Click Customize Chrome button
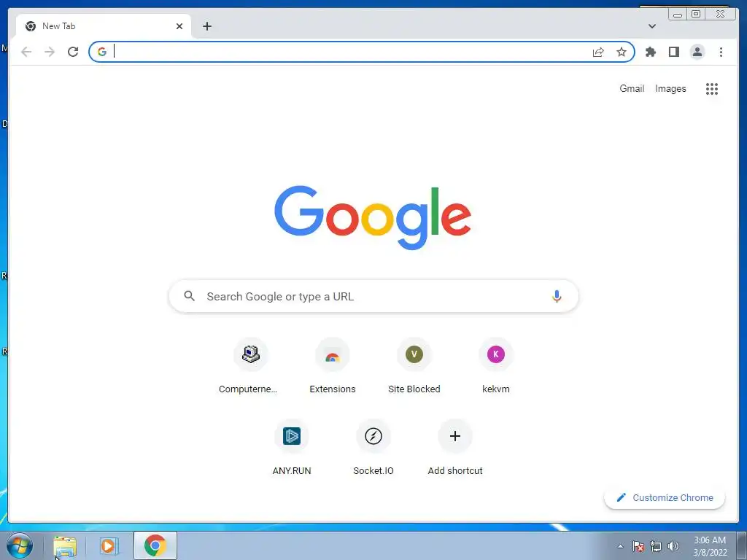 665,497
